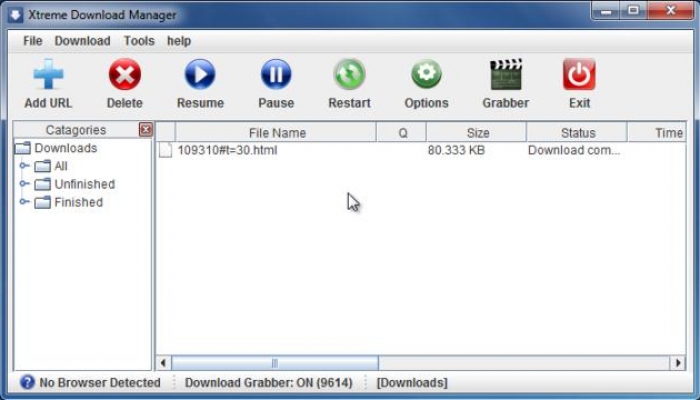
Task: Select the Downloads root folder in tree
Action: 65,148
